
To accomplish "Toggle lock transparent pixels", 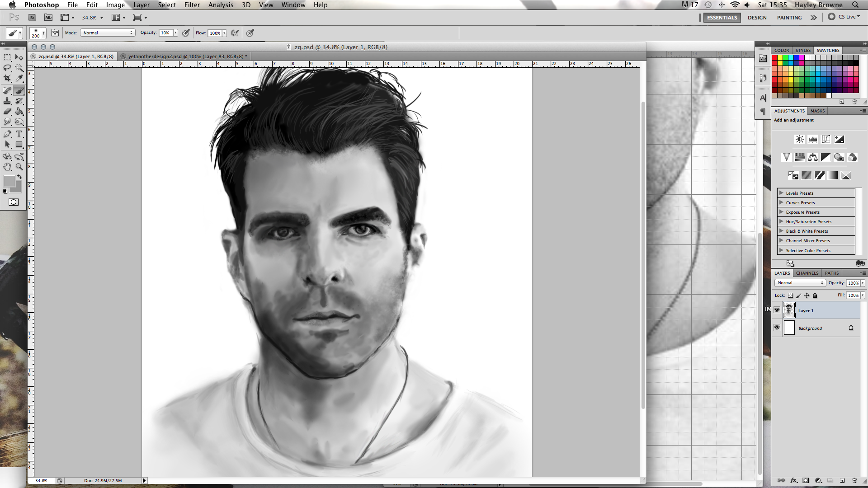I will pos(790,296).
